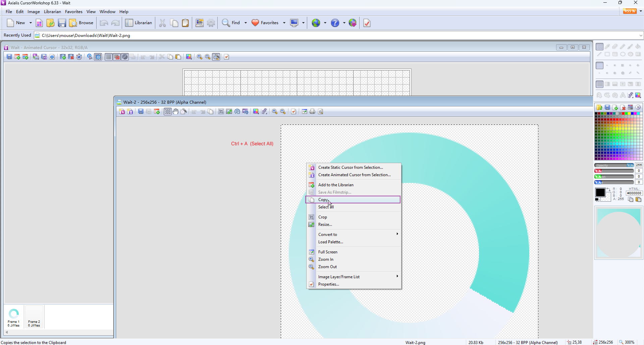Screen dimensions: 644x345
Task: Save the color palette using disk icon
Action: click(607, 107)
